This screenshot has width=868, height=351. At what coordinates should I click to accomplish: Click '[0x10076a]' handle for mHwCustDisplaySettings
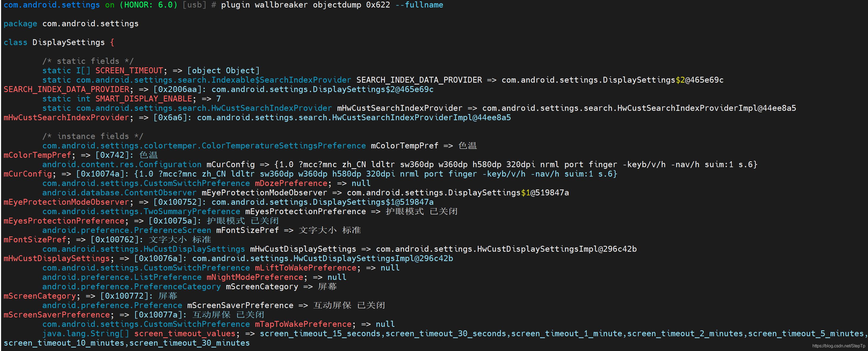coord(160,258)
